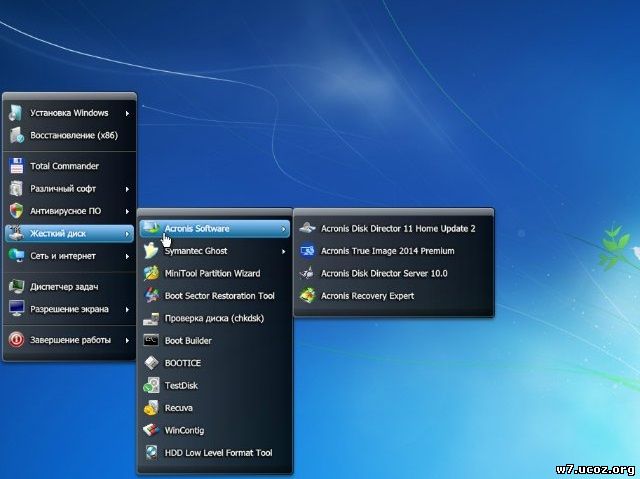Click the Acronis Software icon

tap(151, 228)
